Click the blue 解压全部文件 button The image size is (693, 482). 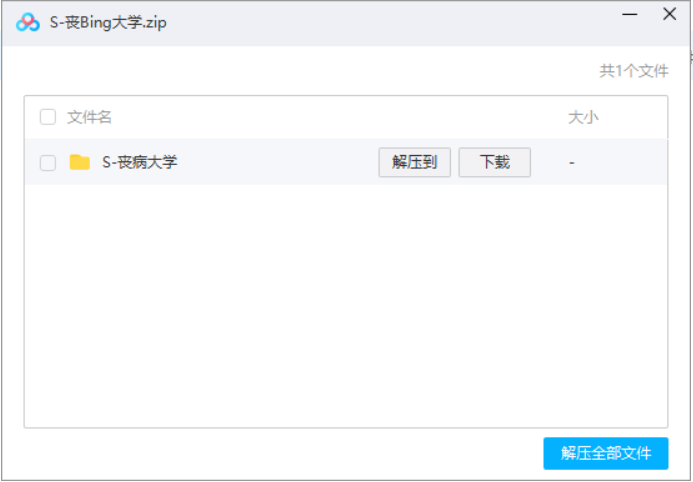point(606,453)
